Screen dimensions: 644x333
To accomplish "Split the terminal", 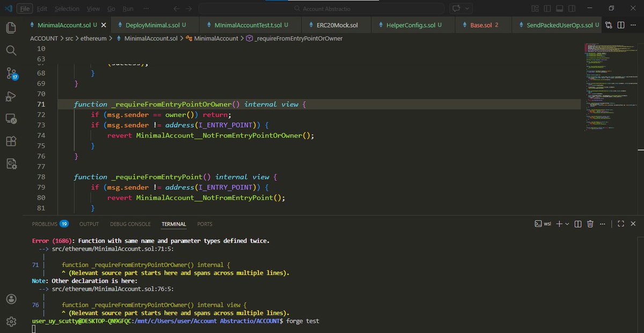I will tap(579, 224).
